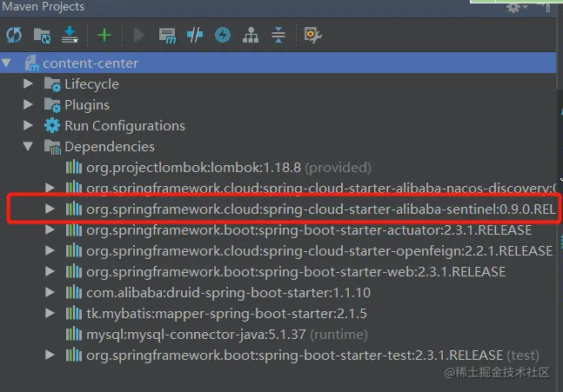This screenshot has height=392, width=563.
Task: Toggle Offline Mode icon
Action: [x=195, y=35]
